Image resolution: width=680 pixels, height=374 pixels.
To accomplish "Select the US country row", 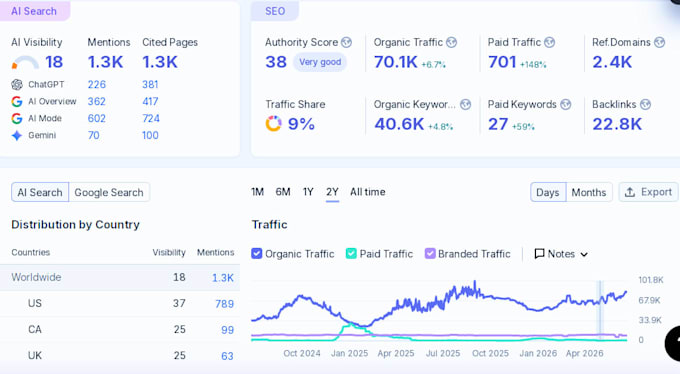I will (120, 303).
